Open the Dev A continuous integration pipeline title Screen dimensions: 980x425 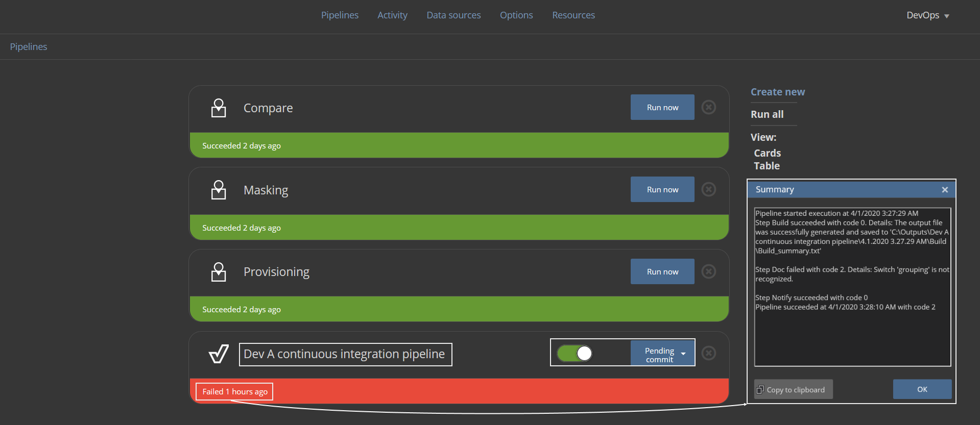(x=345, y=354)
